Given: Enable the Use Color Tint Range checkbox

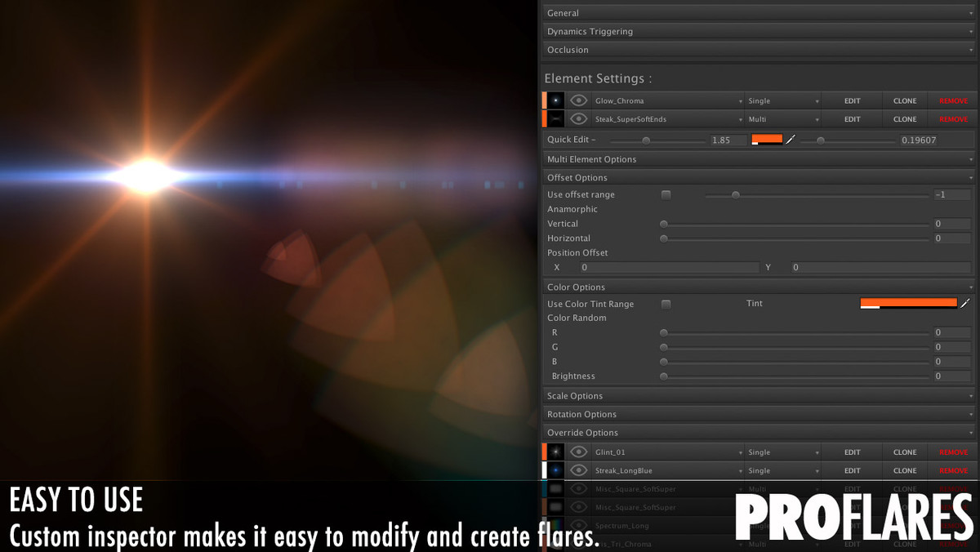Looking at the screenshot, I should click(666, 304).
